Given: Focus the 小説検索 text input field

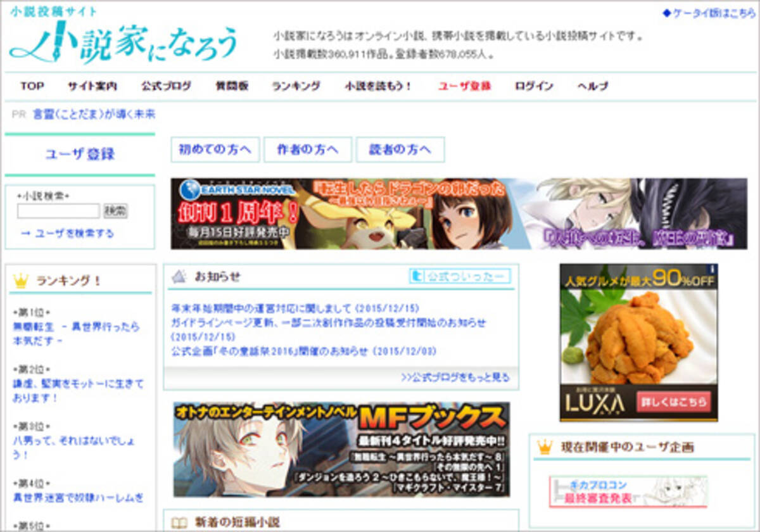Looking at the screenshot, I should (58, 211).
